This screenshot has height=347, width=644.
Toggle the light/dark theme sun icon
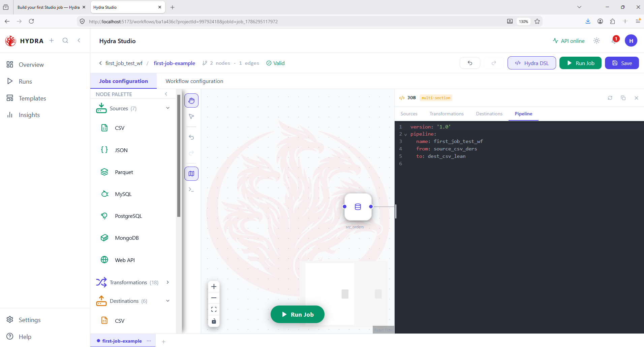(x=596, y=41)
